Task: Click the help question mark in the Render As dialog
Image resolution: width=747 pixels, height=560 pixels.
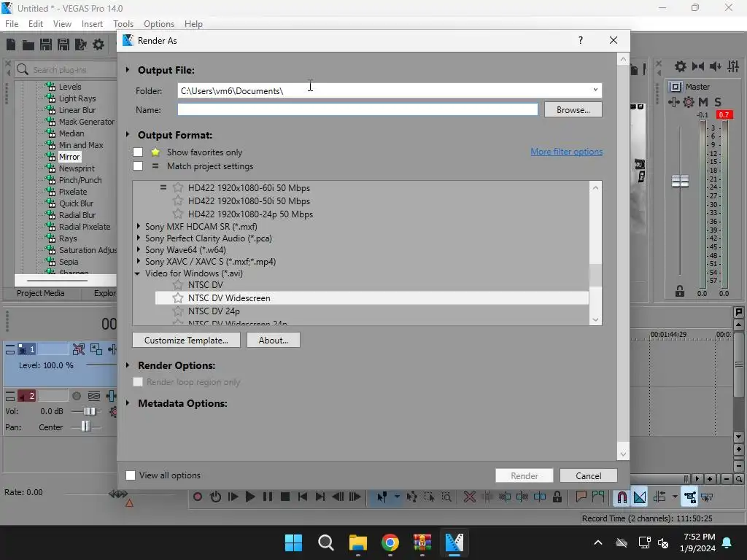Action: point(580,41)
